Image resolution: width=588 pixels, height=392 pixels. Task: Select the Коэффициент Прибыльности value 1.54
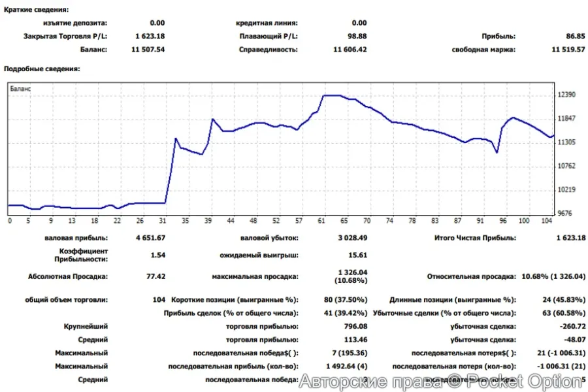point(157,255)
